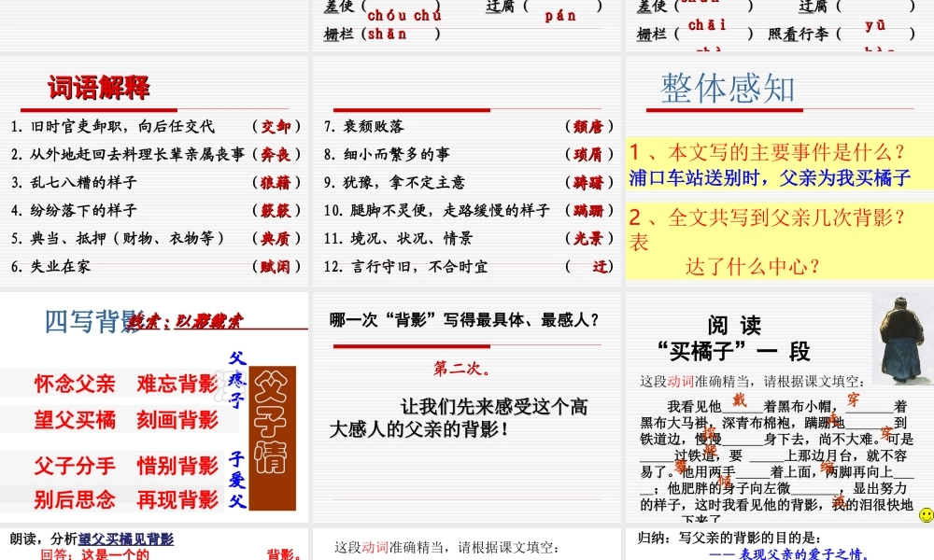Select row 6. 失业在家

pyautogui.click(x=154, y=266)
